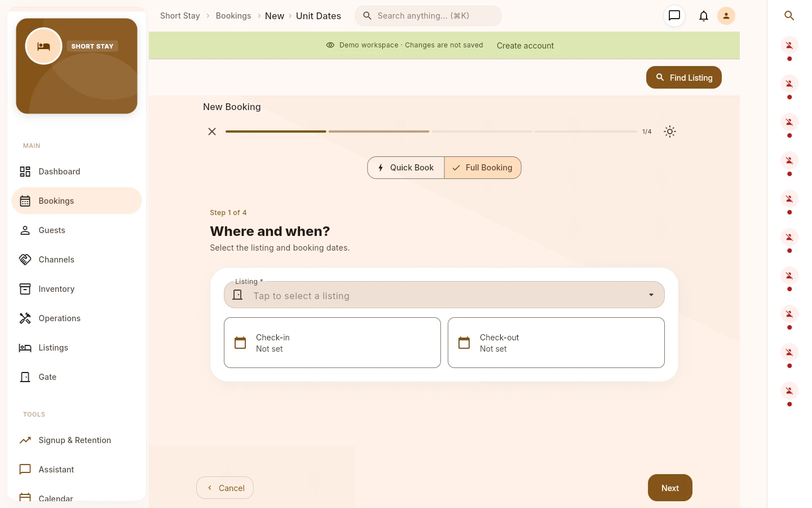Click the 'Step 1 of 4' label
The height and width of the screenshot is (508, 812).
point(228,213)
